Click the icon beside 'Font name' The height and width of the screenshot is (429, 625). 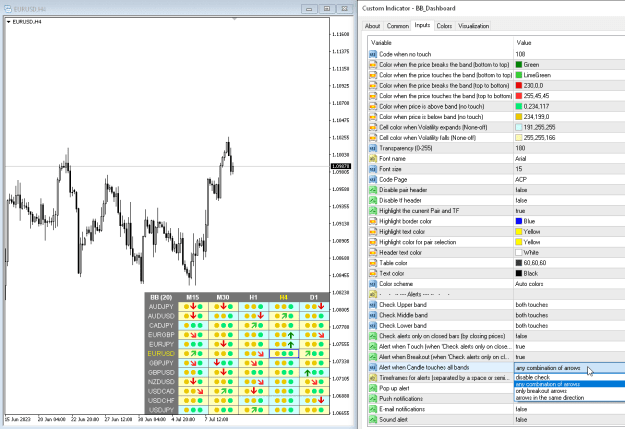[373, 159]
